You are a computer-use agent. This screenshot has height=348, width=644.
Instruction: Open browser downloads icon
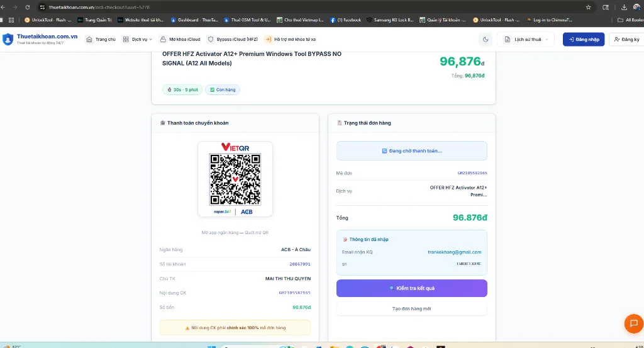click(624, 7)
